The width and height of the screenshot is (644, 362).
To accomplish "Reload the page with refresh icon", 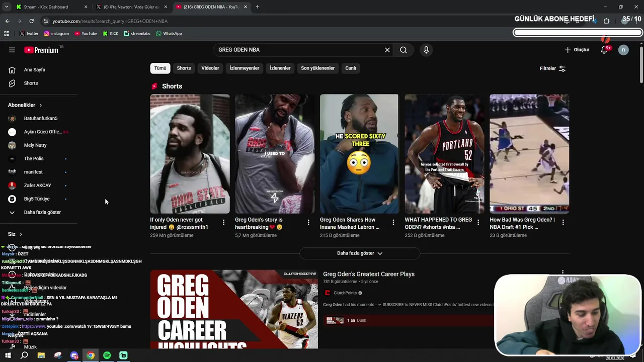I will (31, 21).
